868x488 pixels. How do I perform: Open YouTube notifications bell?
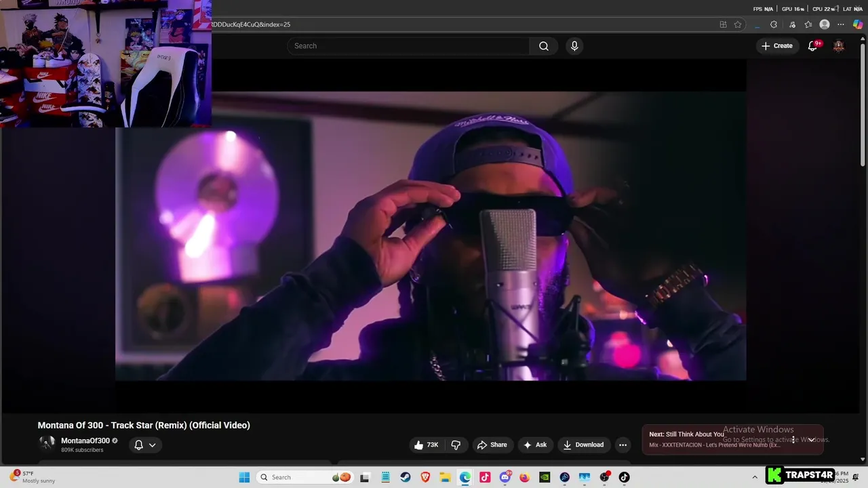(x=813, y=46)
